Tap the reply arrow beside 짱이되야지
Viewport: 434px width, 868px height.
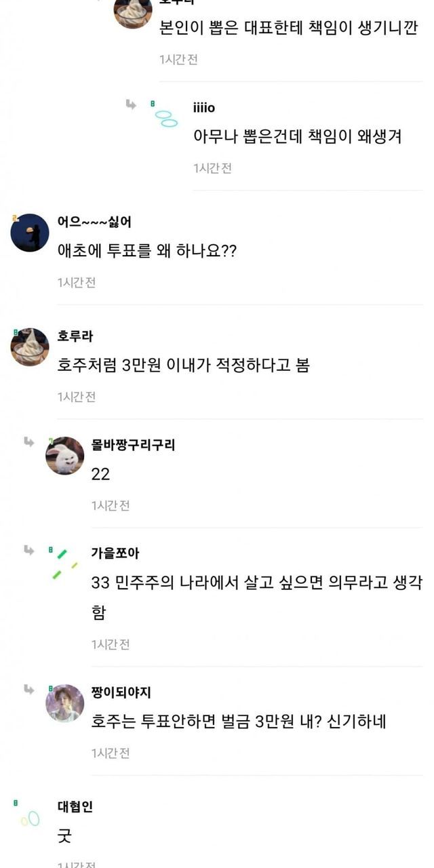click(x=29, y=689)
